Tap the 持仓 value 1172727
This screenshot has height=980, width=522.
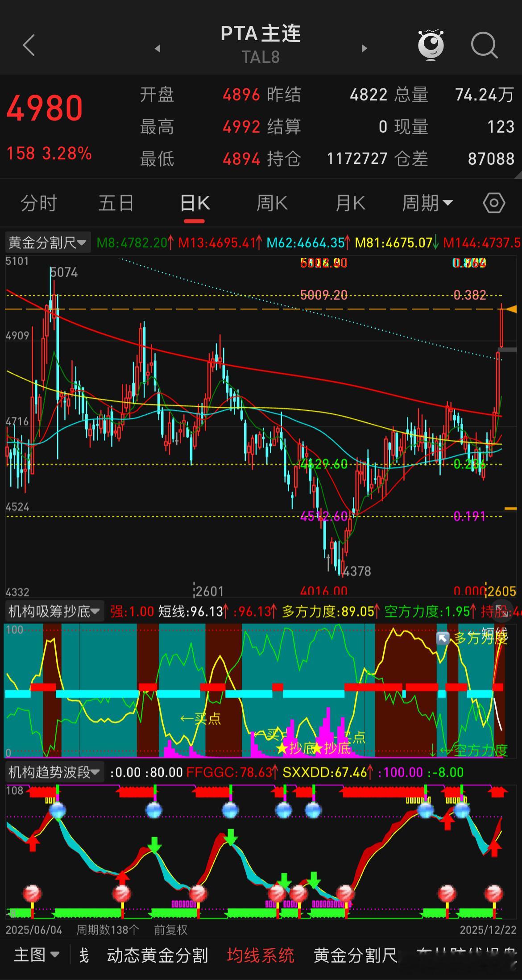click(357, 159)
